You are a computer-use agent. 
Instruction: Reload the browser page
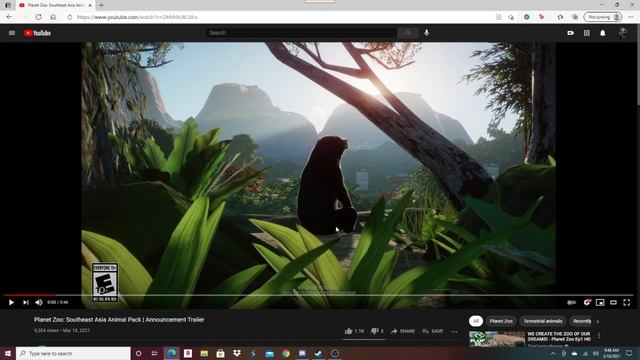click(x=38, y=17)
